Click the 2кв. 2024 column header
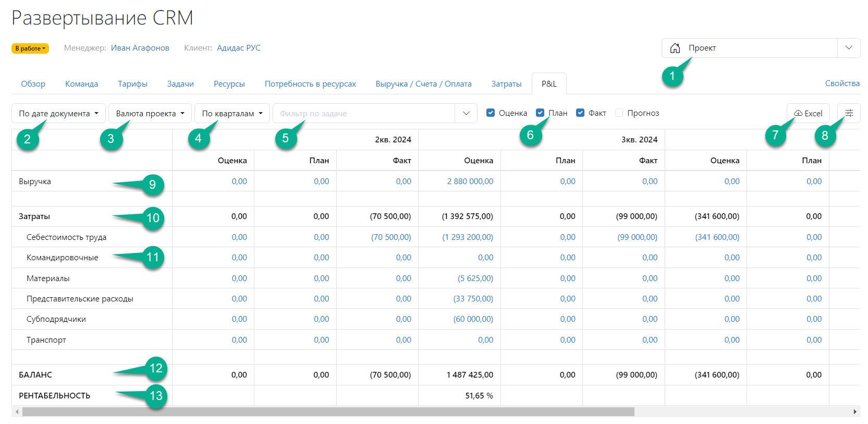868x424 pixels. (393, 140)
